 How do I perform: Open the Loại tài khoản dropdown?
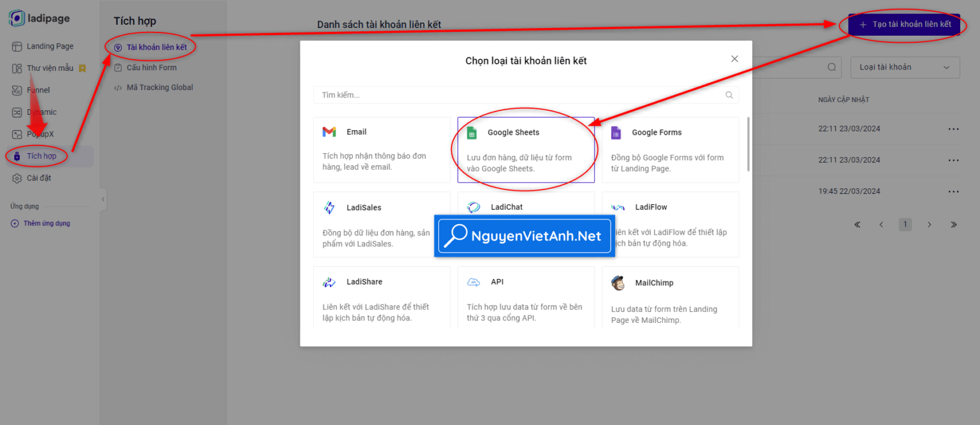(x=904, y=67)
